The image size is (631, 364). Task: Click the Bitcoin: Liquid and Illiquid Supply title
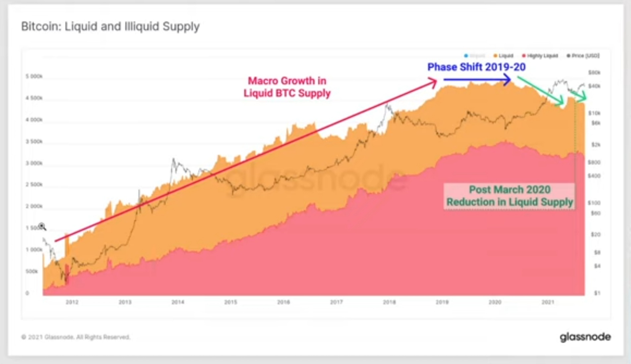tap(110, 26)
